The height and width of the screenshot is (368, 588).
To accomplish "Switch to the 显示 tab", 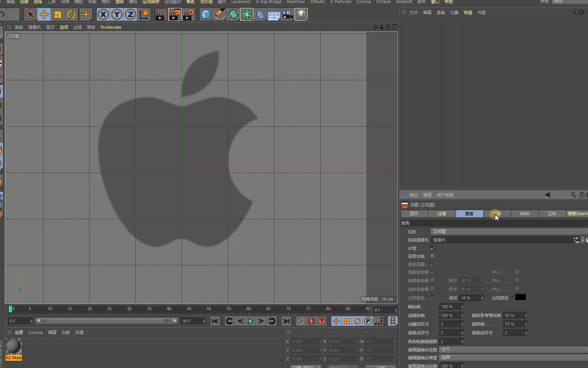I will click(x=414, y=214).
